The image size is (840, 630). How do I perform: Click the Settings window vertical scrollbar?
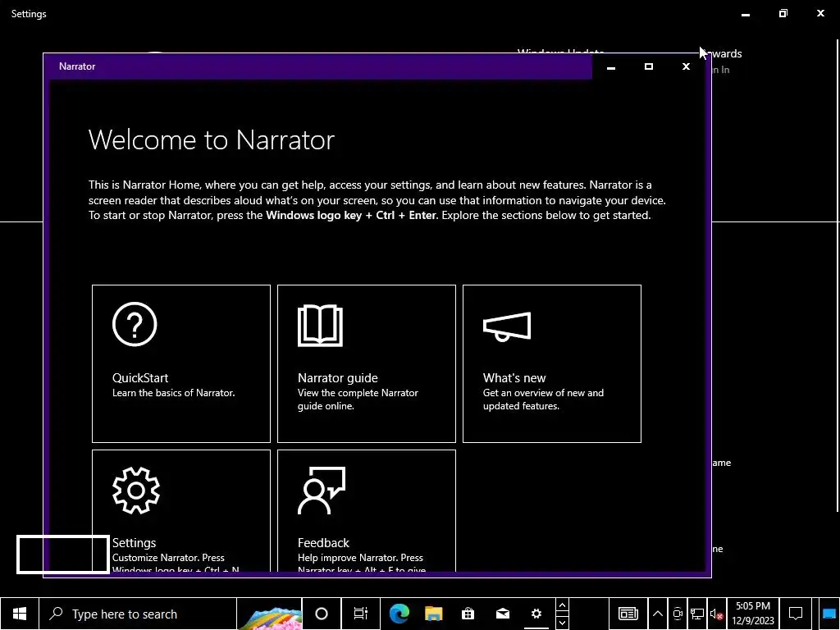click(838, 276)
